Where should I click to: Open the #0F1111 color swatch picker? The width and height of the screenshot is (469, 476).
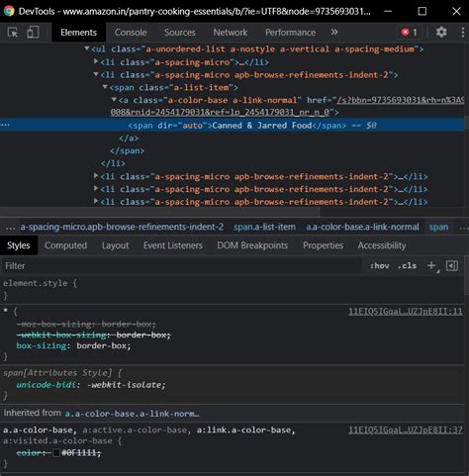click(x=56, y=453)
